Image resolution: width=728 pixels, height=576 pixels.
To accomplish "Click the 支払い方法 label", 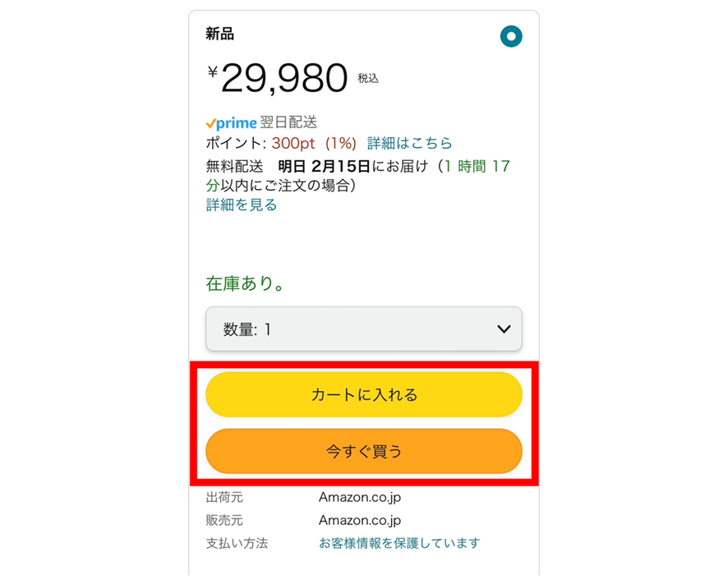I will pyautogui.click(x=237, y=543).
